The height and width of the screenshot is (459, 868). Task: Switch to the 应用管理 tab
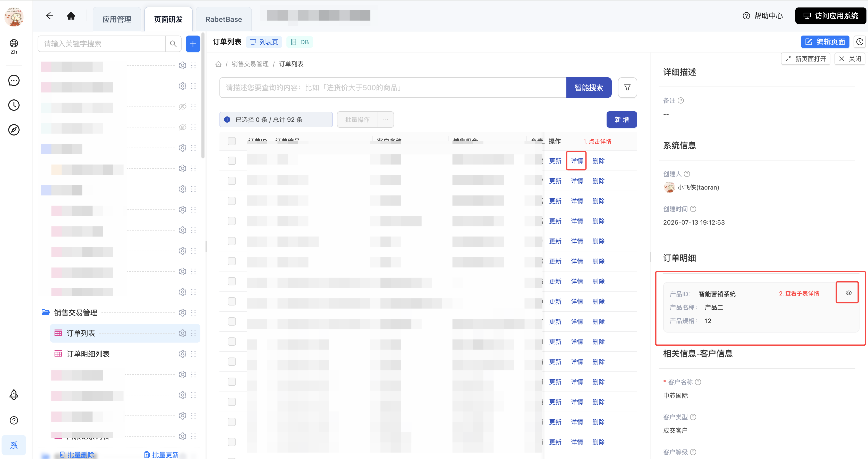tap(117, 19)
